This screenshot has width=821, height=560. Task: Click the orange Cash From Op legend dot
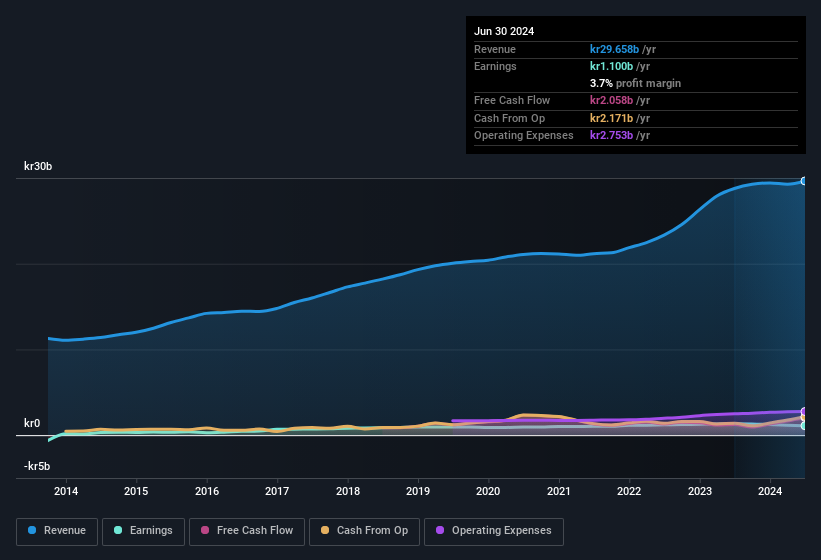[x=326, y=530]
